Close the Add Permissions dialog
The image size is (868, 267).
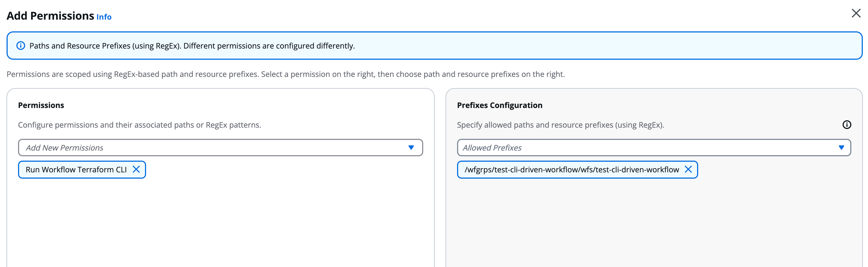(x=856, y=13)
